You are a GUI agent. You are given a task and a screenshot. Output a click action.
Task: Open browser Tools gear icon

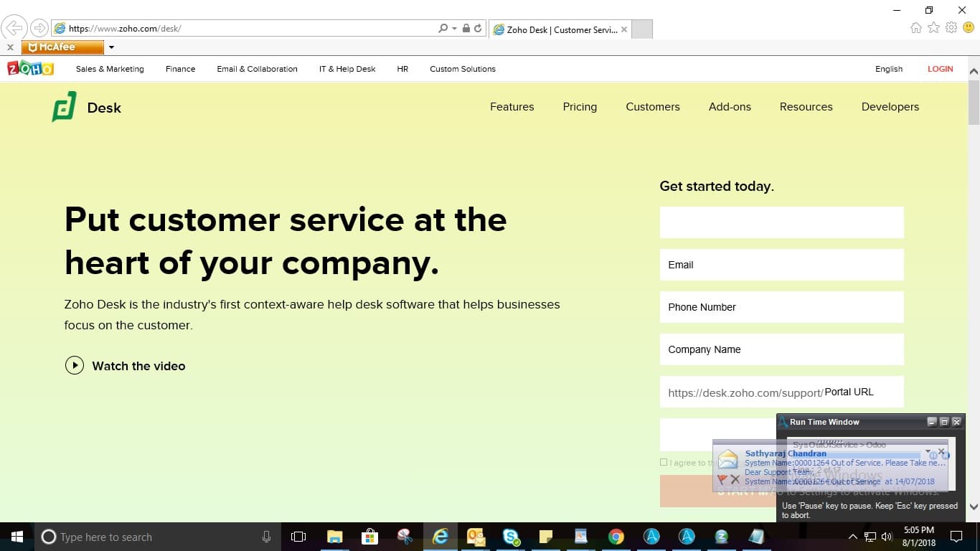951,28
